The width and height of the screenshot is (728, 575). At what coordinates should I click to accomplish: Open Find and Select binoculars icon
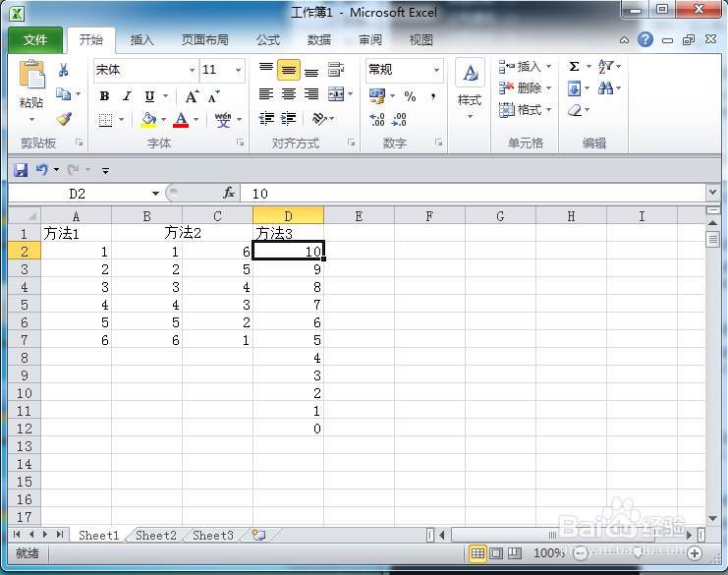pyautogui.click(x=605, y=87)
